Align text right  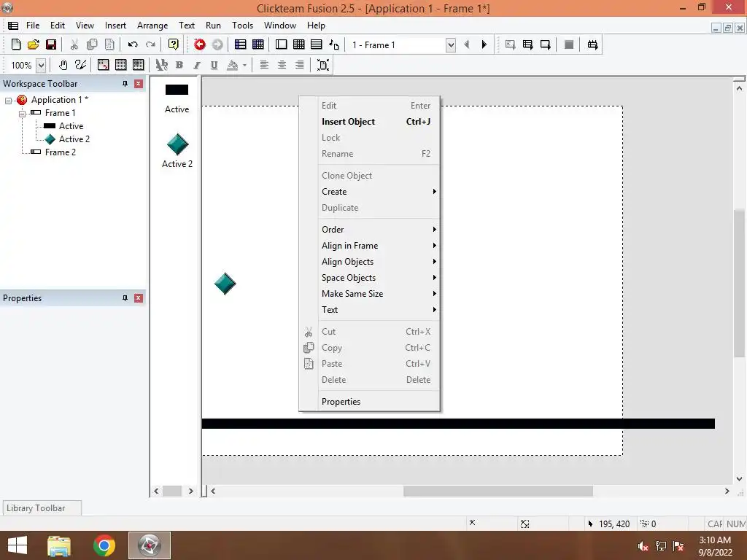299,65
